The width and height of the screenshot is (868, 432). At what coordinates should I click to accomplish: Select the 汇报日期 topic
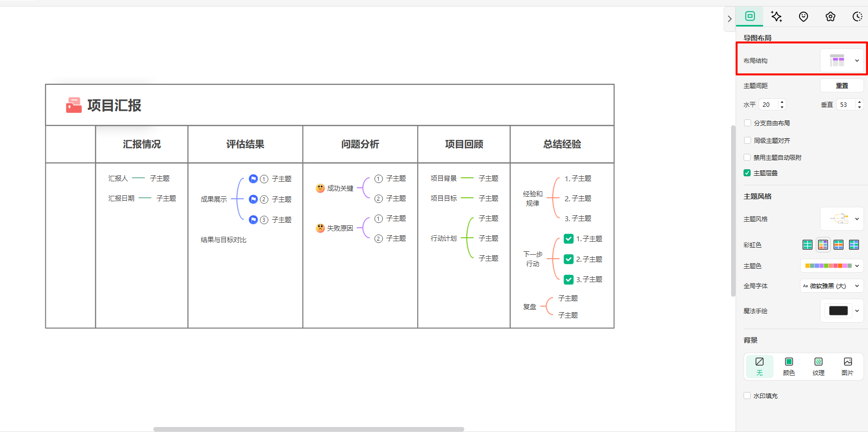click(x=121, y=198)
